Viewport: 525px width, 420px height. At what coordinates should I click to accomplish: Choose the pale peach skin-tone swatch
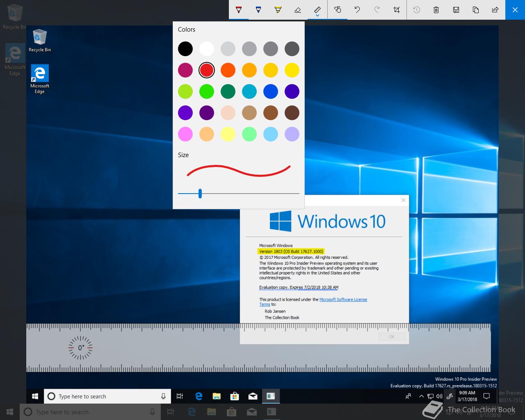click(228, 113)
